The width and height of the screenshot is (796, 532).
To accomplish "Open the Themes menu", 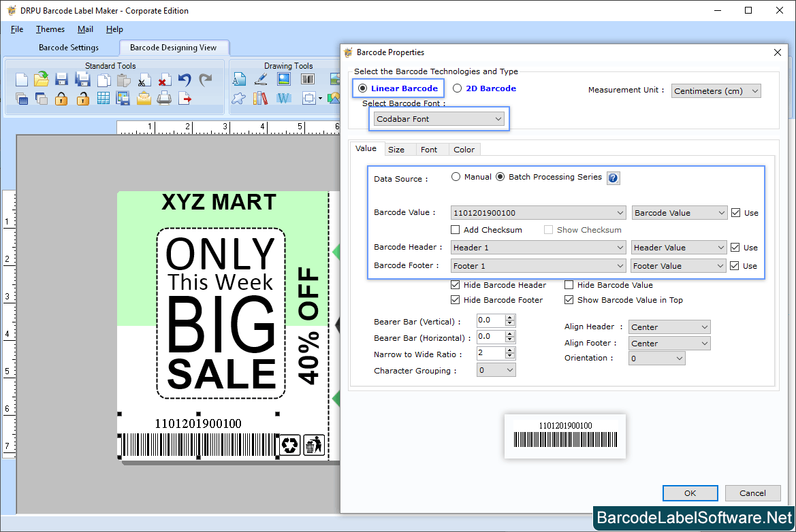I will point(50,29).
